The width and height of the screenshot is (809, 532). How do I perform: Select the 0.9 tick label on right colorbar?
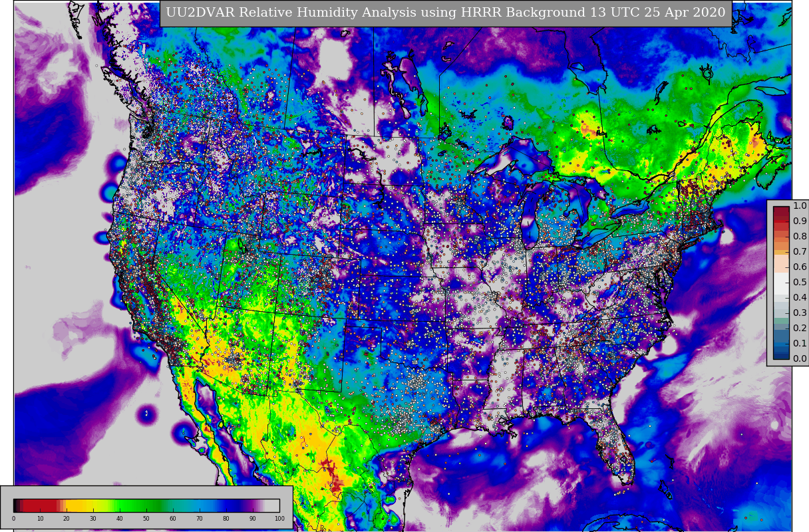(800, 221)
